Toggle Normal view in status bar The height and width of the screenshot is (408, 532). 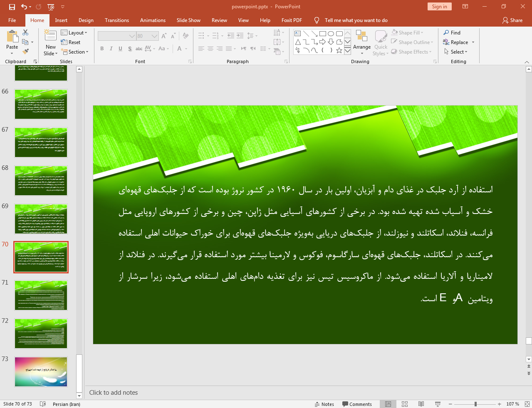click(x=388, y=404)
